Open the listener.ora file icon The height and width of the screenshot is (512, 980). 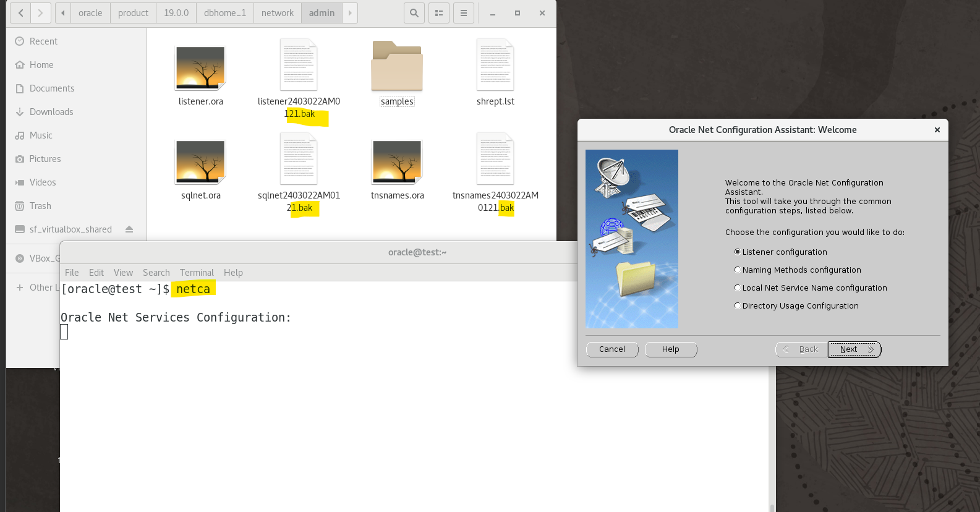point(201,68)
